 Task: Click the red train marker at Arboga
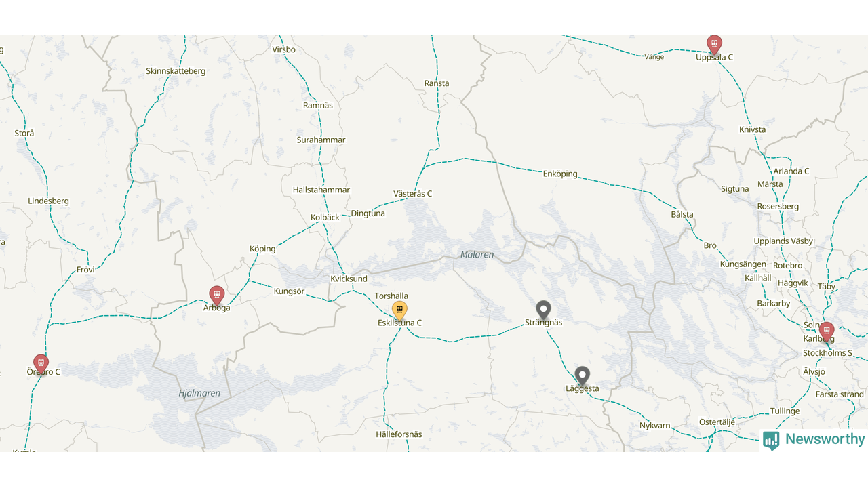(x=216, y=296)
